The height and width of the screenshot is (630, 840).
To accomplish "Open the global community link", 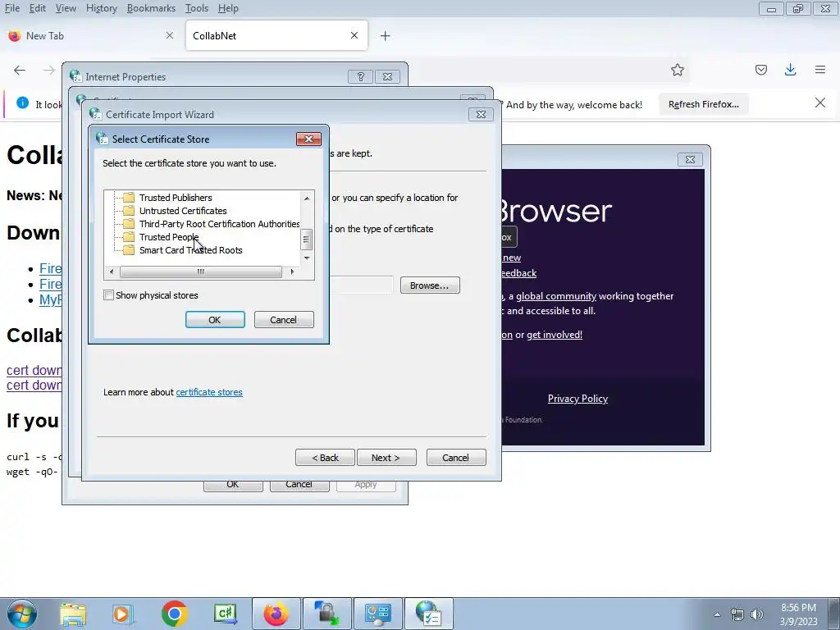I will click(x=556, y=296).
